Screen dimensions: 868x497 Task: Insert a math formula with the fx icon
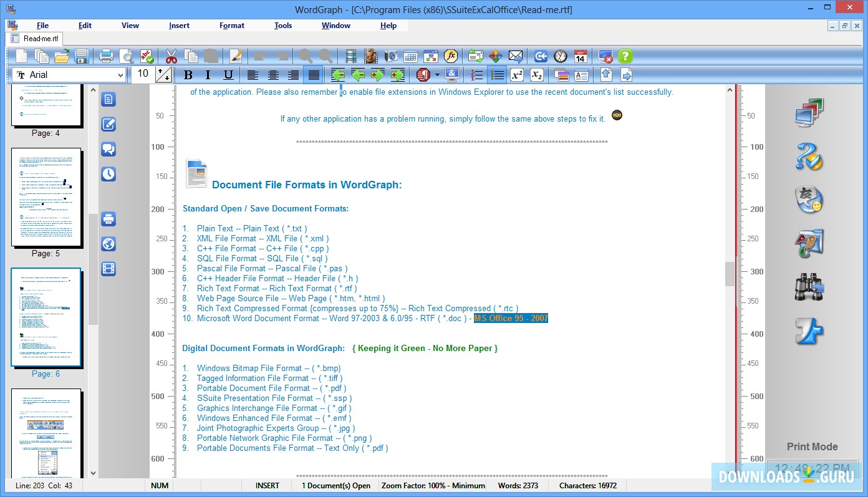[x=451, y=55]
